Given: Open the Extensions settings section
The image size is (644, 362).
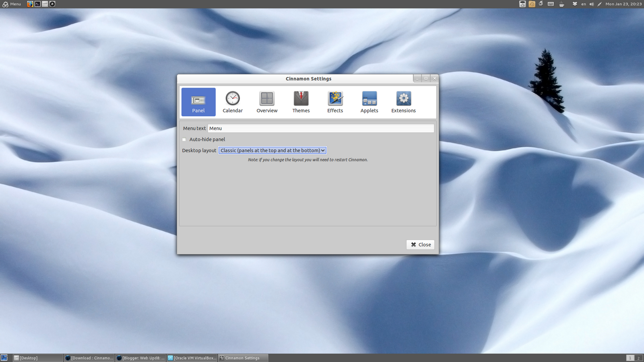Looking at the screenshot, I should point(403,102).
